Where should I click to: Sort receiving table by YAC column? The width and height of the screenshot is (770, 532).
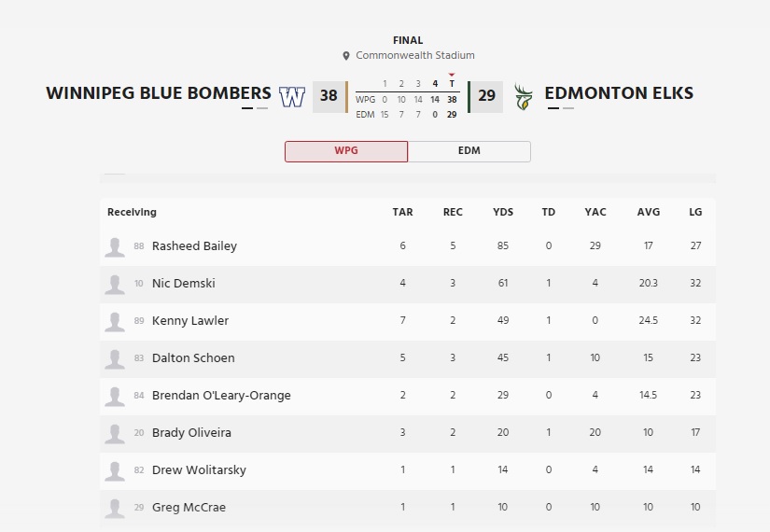[595, 213]
